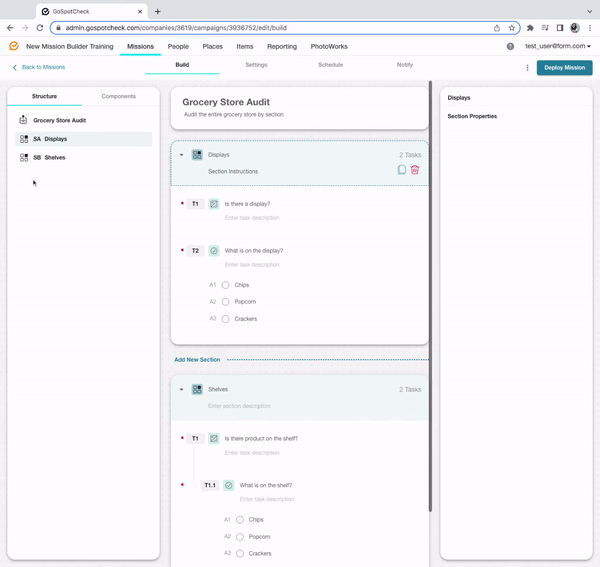Open a new browser tab with plus icon

(158, 11)
